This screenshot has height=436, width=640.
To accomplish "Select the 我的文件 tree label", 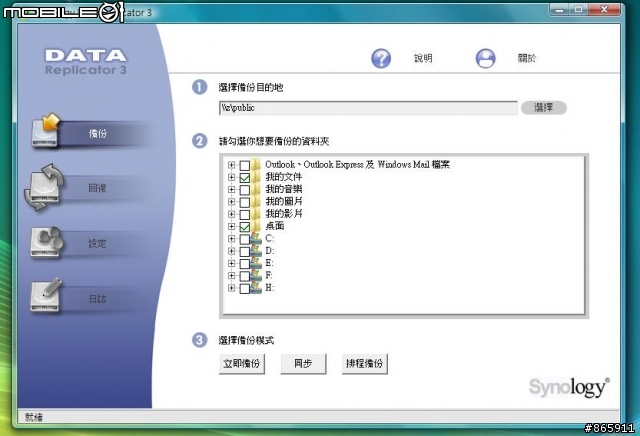I will point(284,177).
